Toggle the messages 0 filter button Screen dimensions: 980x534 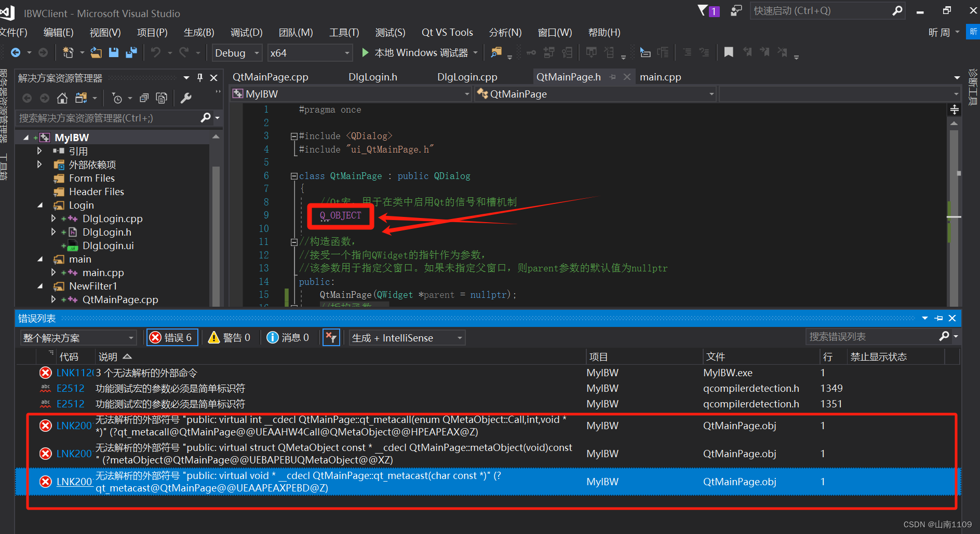click(288, 338)
